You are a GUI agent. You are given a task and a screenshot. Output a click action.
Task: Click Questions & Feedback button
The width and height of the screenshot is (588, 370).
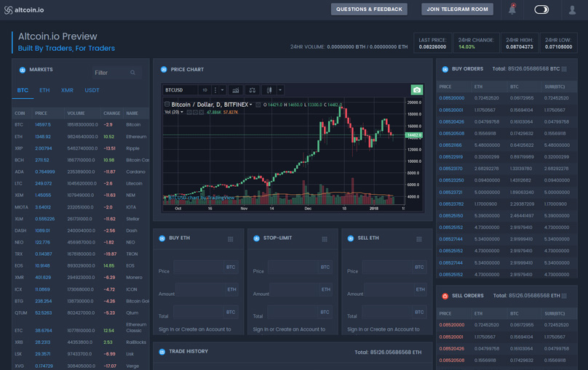click(x=369, y=9)
